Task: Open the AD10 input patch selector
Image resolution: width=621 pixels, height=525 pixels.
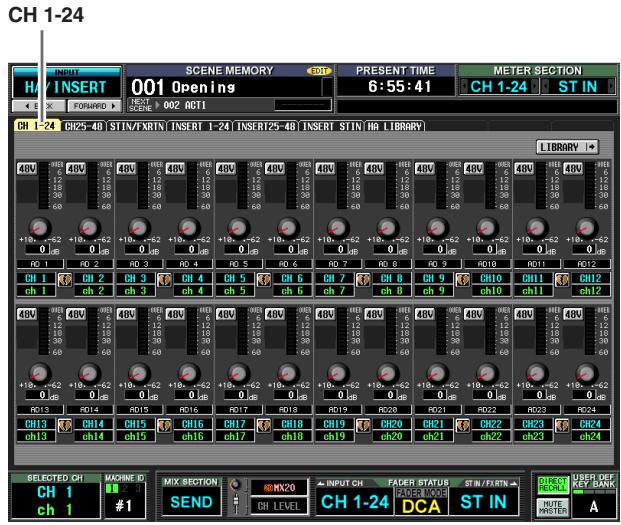Action: (x=487, y=264)
